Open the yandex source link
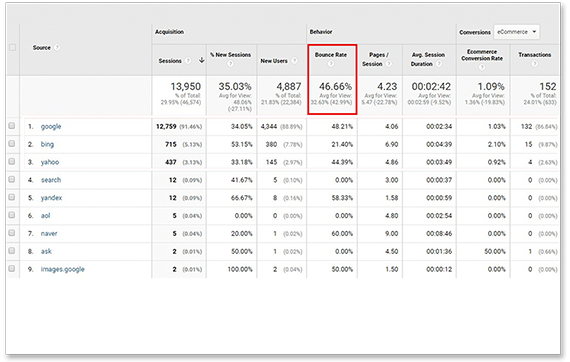The height and width of the screenshot is (362, 570). 51,198
